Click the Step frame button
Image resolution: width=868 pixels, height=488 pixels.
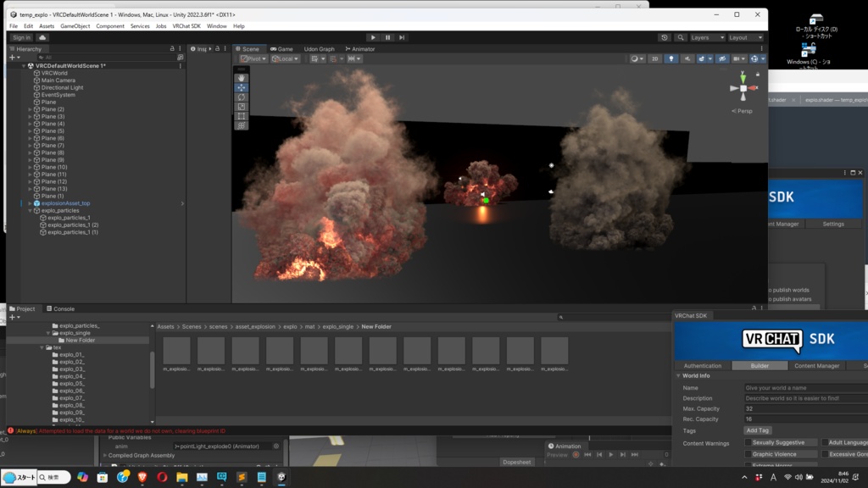pyautogui.click(x=402, y=37)
